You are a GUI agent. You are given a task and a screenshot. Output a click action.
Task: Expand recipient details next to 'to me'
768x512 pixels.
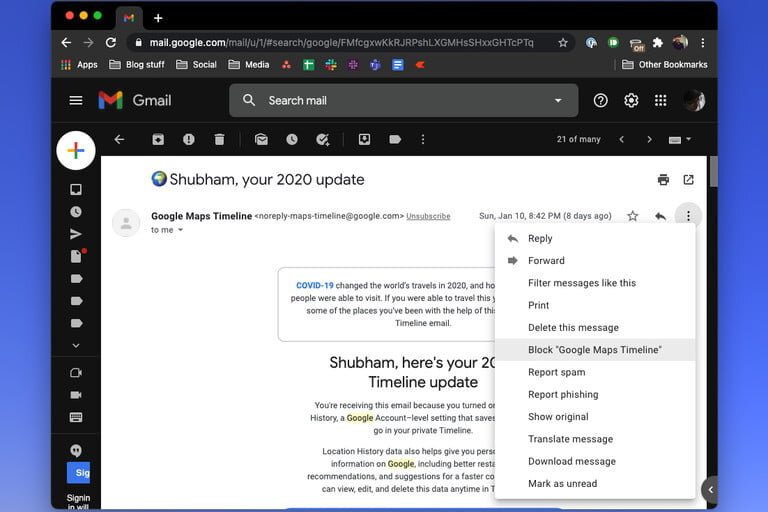[180, 230]
